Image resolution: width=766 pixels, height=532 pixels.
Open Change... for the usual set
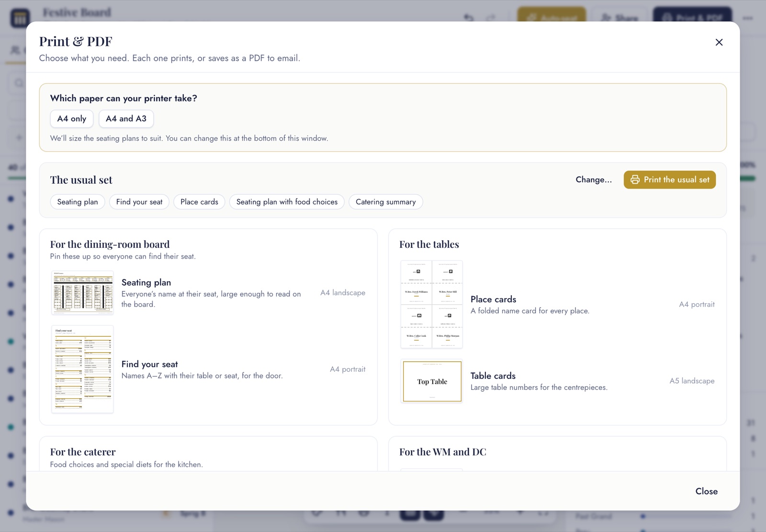click(594, 180)
